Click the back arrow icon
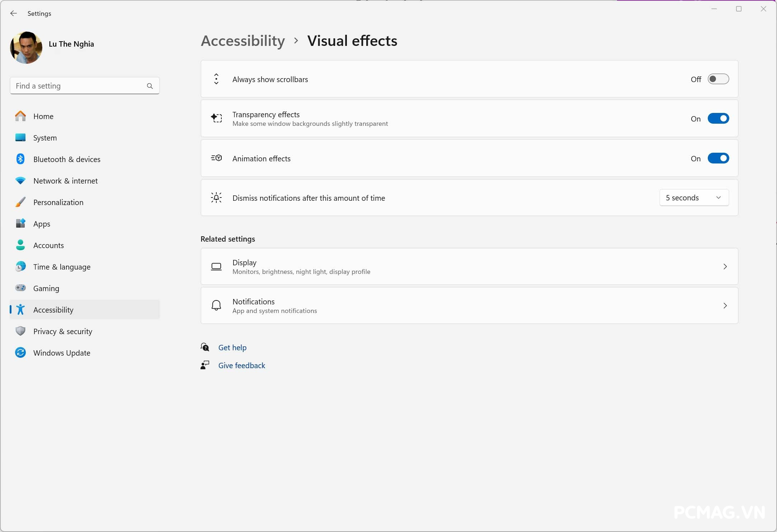The width and height of the screenshot is (777, 532). pyautogui.click(x=14, y=13)
